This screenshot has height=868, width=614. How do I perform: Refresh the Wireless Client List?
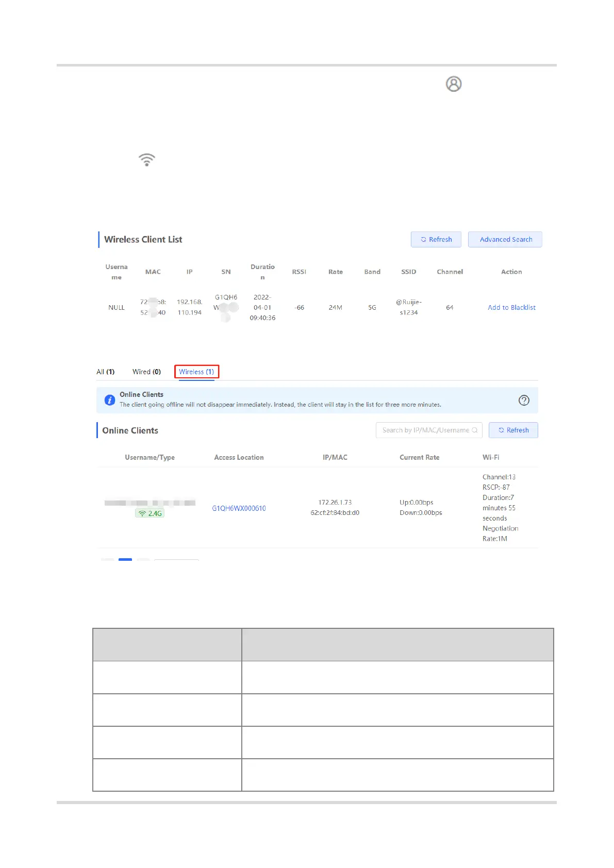pos(436,239)
